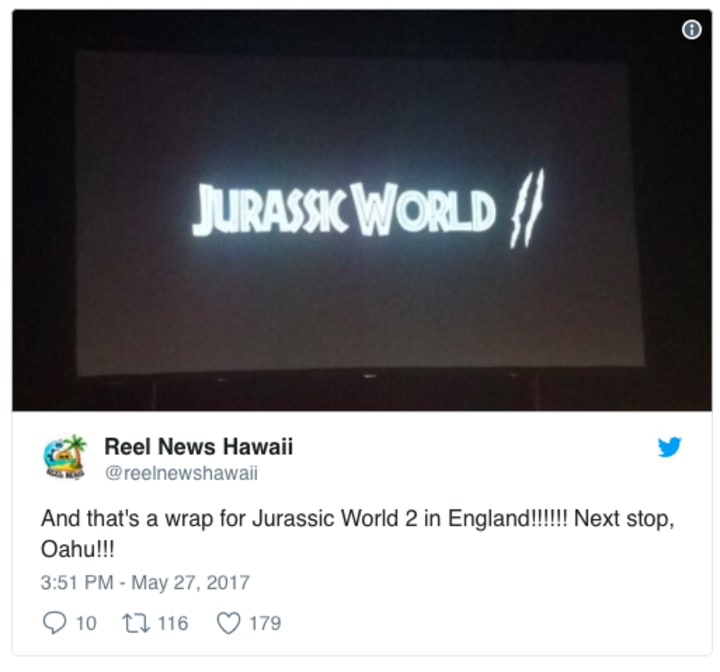
Task: Like the tweet with the heart icon
Action: tap(228, 623)
